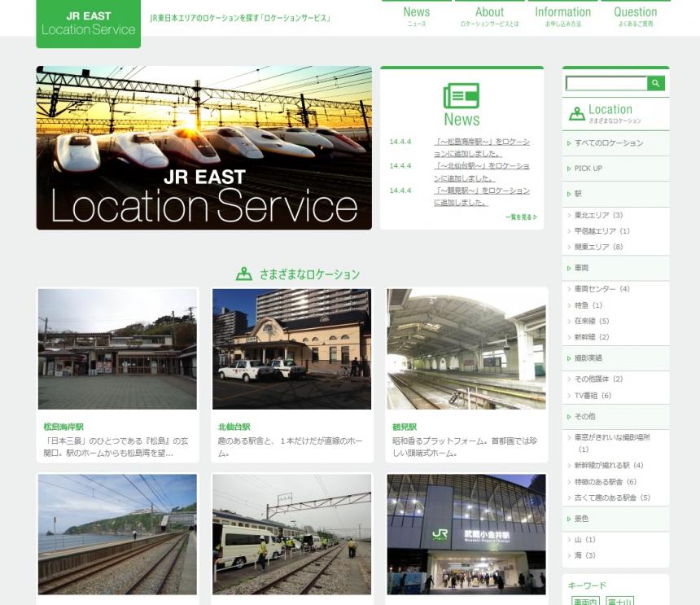Open 海 (3) scenery category

tap(584, 555)
